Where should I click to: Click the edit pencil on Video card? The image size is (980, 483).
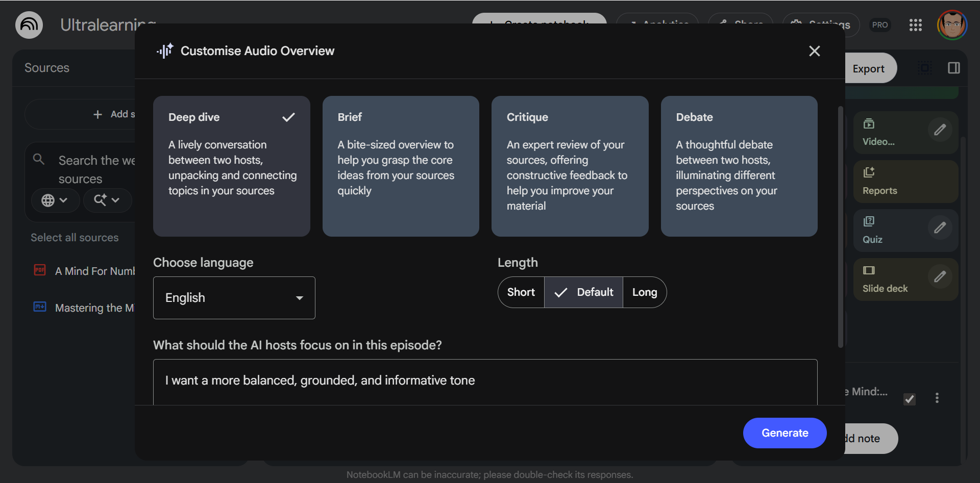pyautogui.click(x=940, y=130)
